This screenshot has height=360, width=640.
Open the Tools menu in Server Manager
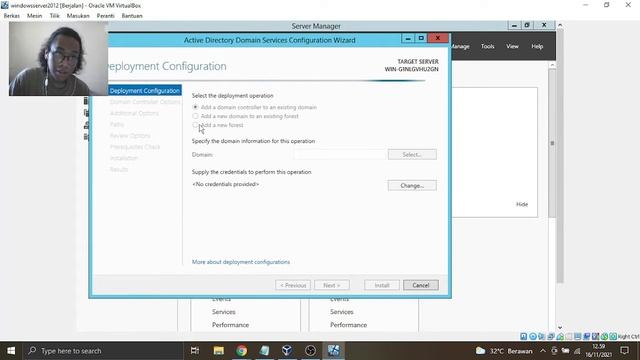(x=487, y=46)
